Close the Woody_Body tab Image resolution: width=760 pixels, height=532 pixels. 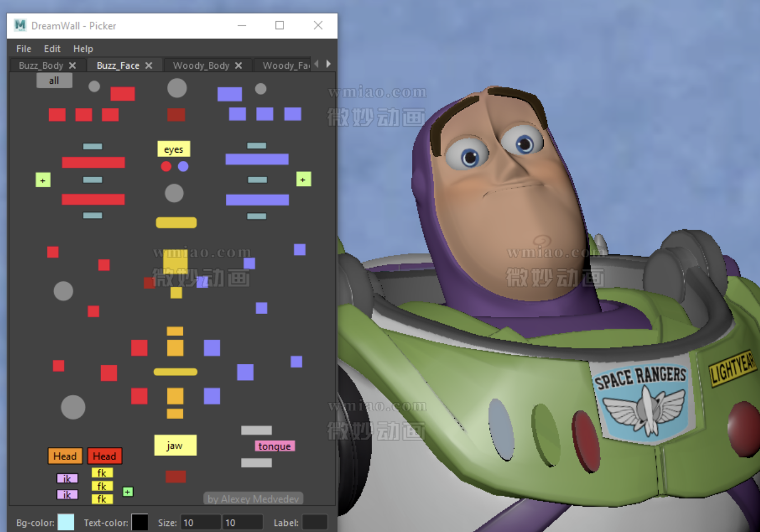(x=239, y=65)
